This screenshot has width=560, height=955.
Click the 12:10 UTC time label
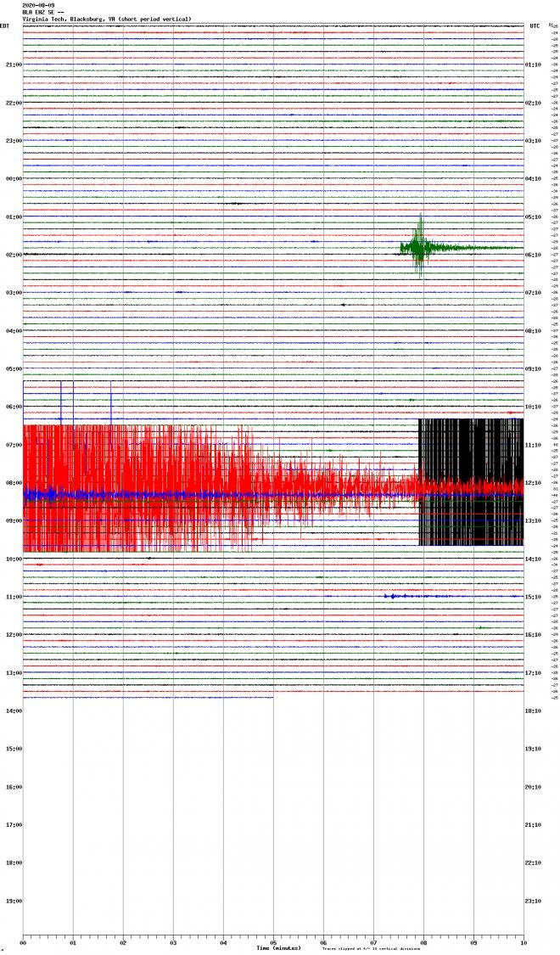[x=534, y=483]
